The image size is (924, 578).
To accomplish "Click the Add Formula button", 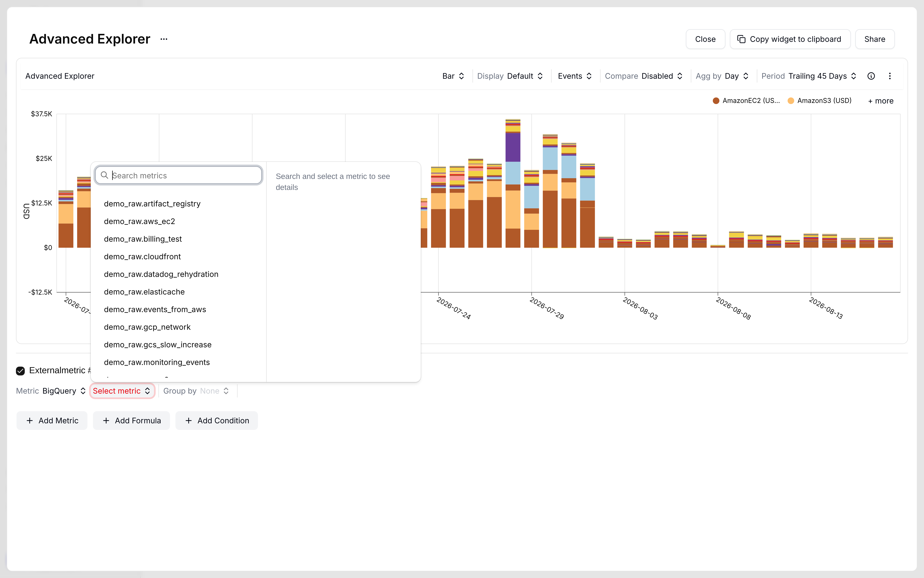I will click(131, 421).
